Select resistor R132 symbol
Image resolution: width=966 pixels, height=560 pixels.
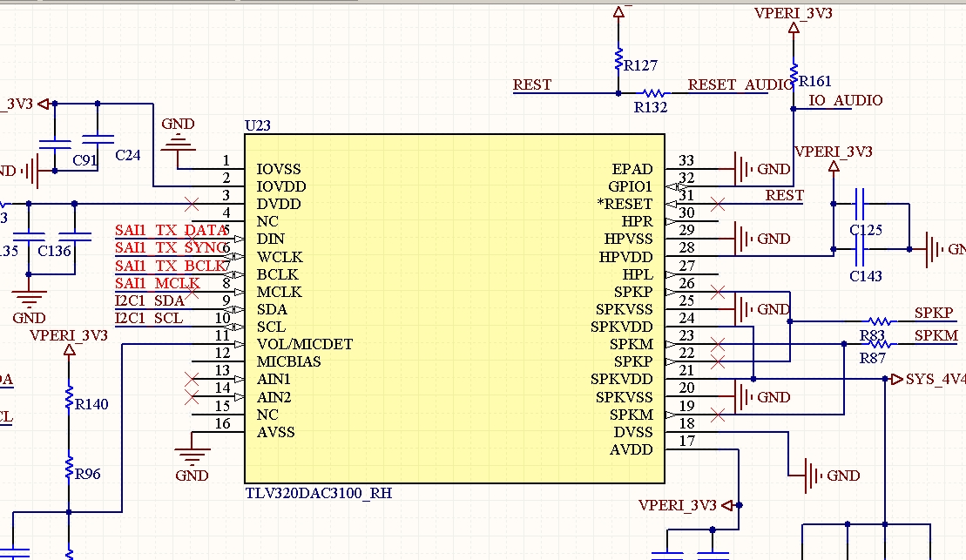point(653,93)
